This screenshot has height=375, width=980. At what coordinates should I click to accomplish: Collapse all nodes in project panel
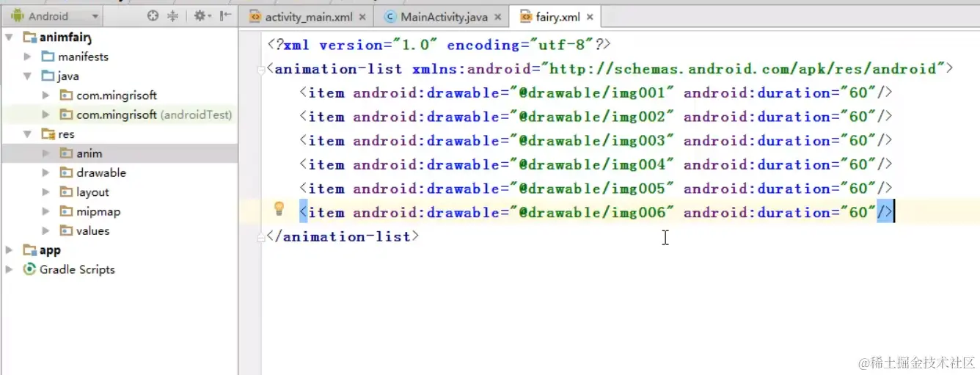[173, 15]
